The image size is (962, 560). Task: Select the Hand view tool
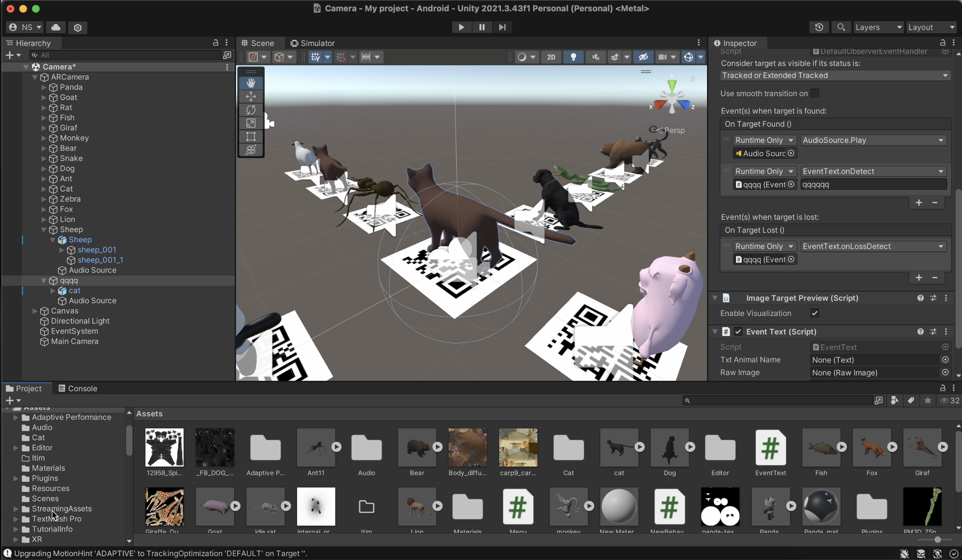[x=251, y=83]
